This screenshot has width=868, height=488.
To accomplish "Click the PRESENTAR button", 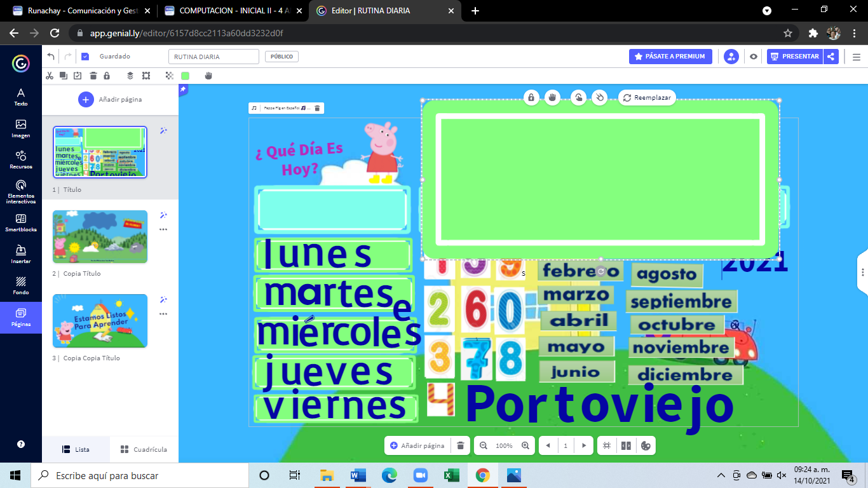I will click(x=794, y=57).
